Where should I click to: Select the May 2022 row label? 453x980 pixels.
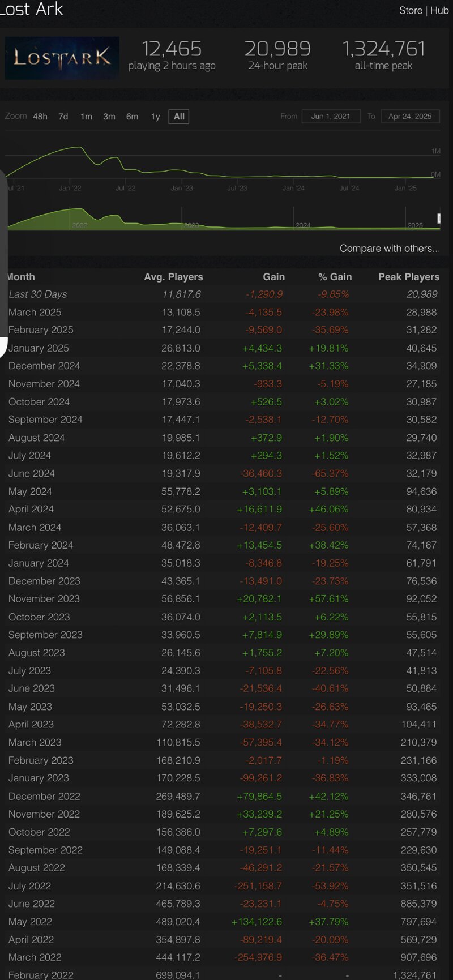30,922
